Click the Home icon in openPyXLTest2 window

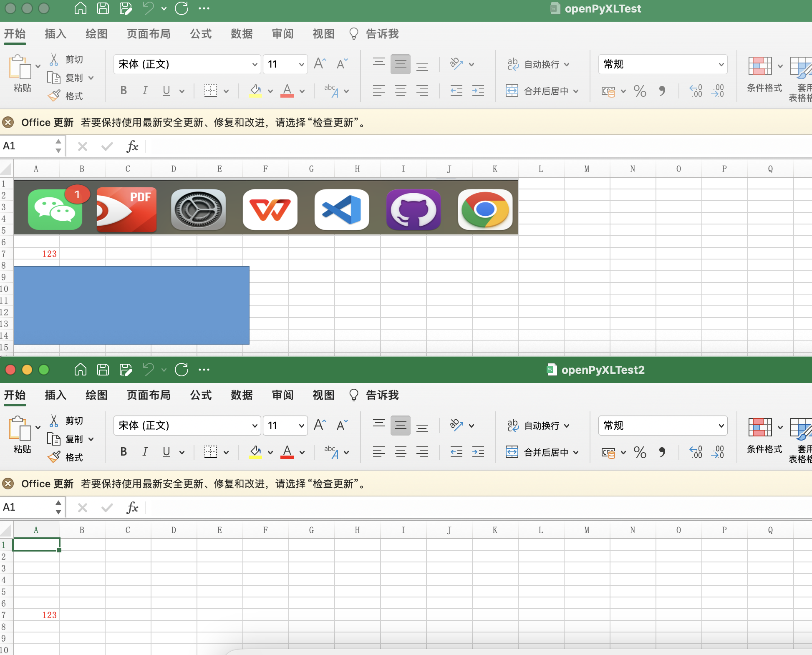[80, 370]
